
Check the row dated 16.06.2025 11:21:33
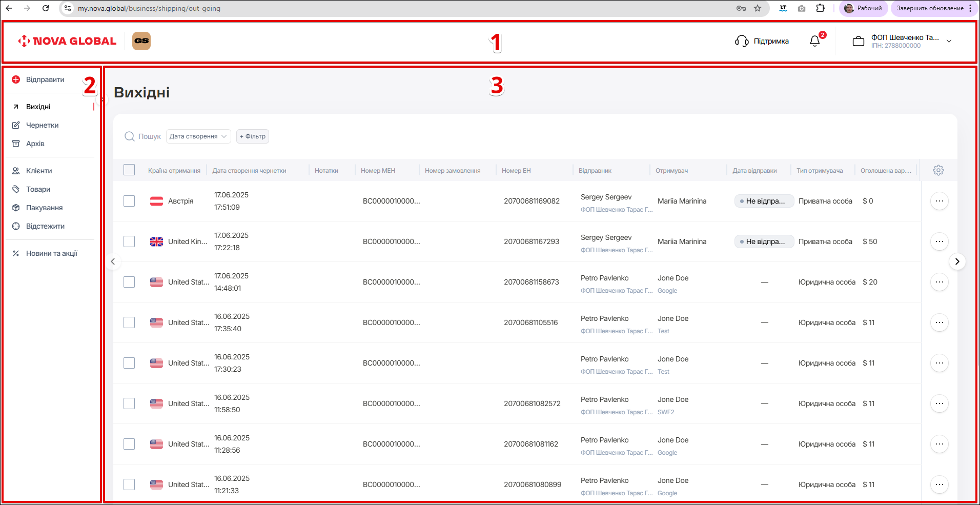[x=129, y=484]
